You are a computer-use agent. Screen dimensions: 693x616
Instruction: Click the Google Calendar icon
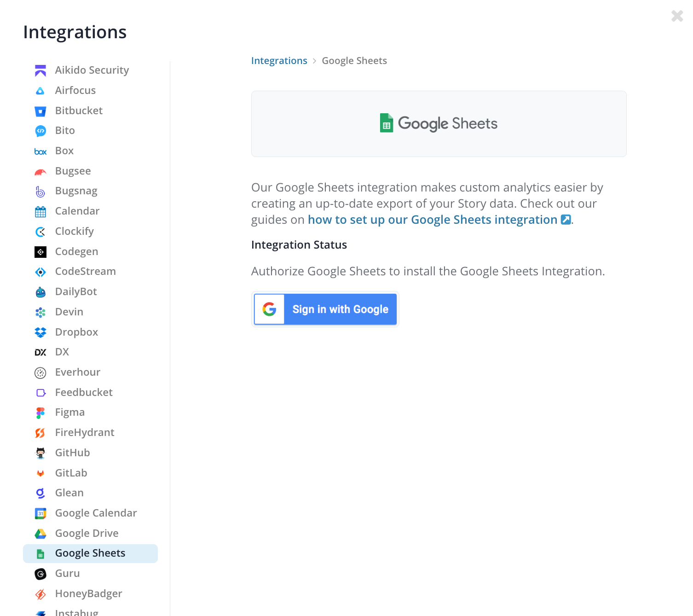coord(40,513)
